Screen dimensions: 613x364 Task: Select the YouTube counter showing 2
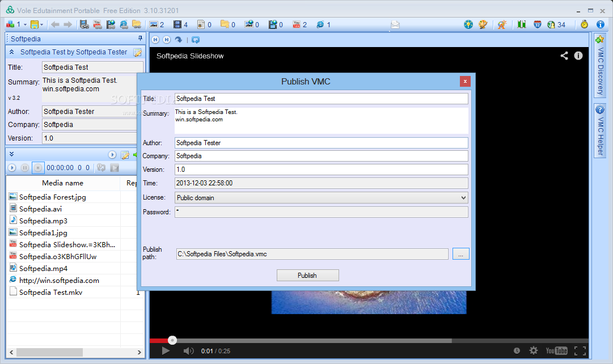pos(300,24)
